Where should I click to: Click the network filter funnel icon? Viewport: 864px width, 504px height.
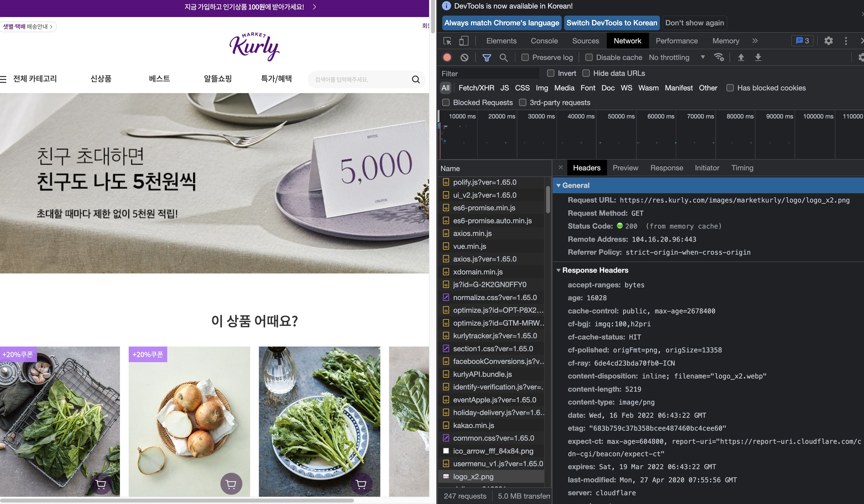click(487, 58)
